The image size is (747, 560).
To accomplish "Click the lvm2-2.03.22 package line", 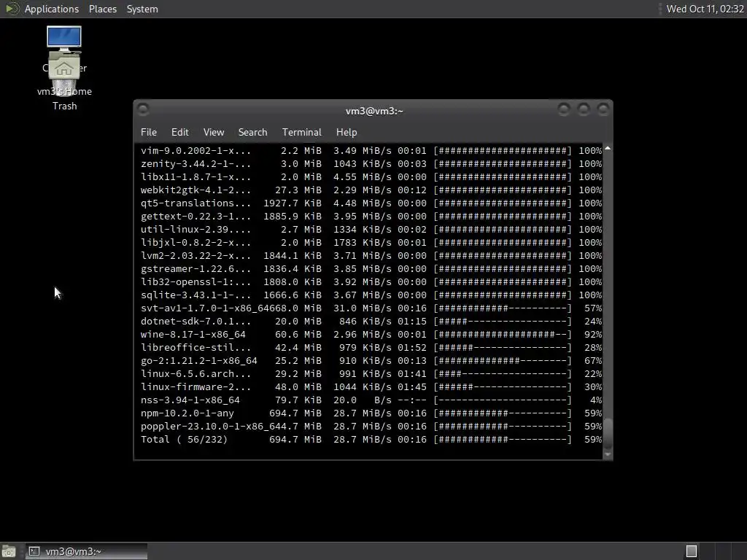I will coord(371,256).
